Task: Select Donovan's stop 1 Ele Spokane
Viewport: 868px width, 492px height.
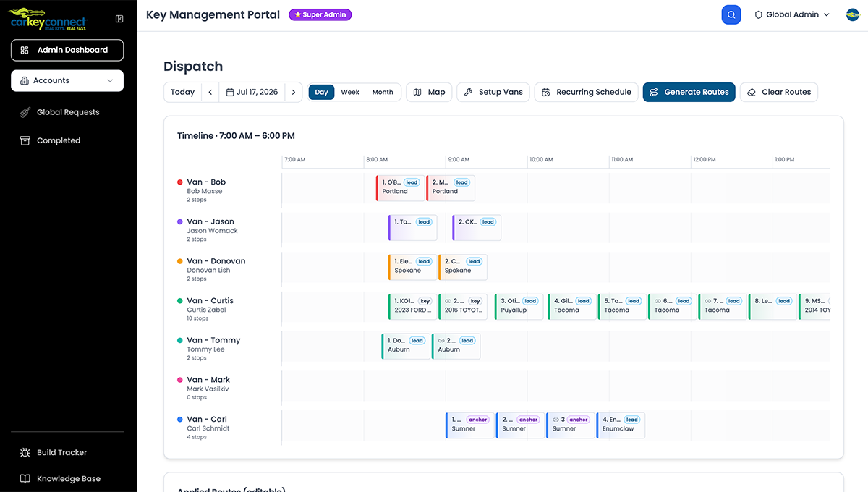Action: pyautogui.click(x=413, y=267)
